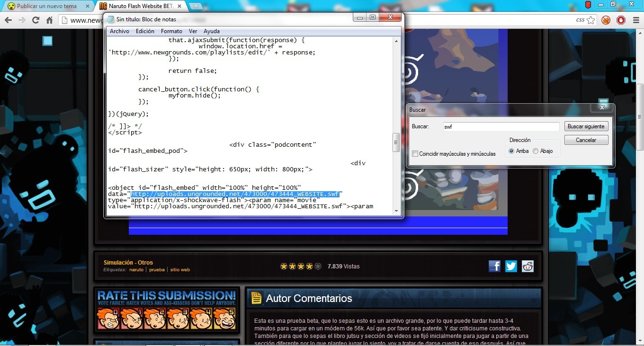Click the red shield icon in title bar
This screenshot has height=346, width=644.
[x=588, y=5]
